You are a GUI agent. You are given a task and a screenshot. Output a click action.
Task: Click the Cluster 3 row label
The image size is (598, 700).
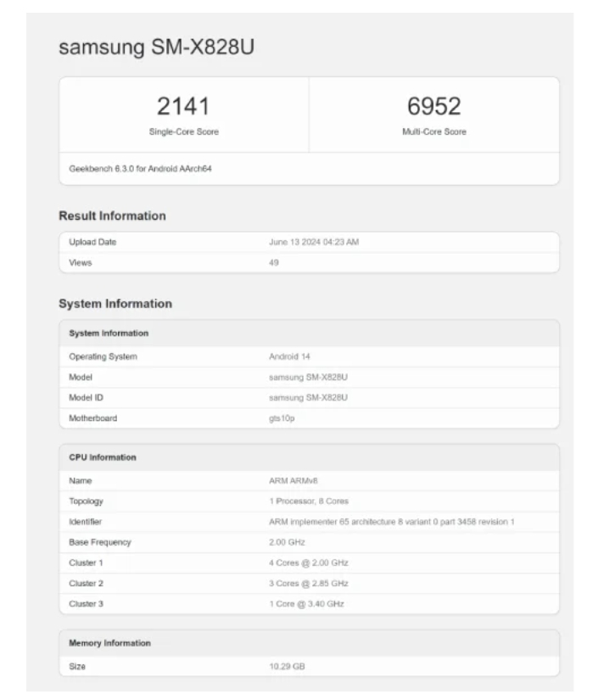(86, 604)
